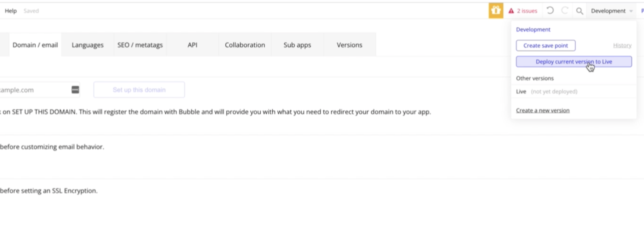Open the gift box rewards icon
Image resolution: width=644 pixels, height=227 pixels.
pyautogui.click(x=496, y=11)
